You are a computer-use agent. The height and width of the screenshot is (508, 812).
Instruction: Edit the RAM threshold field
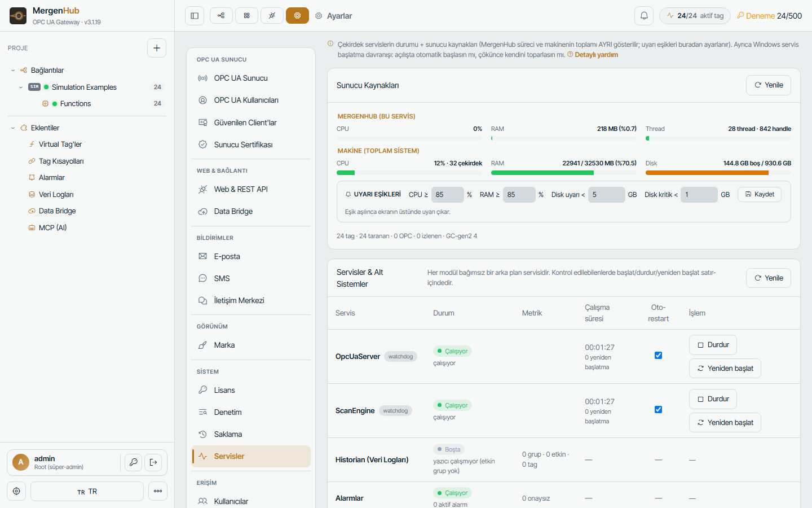pos(519,195)
